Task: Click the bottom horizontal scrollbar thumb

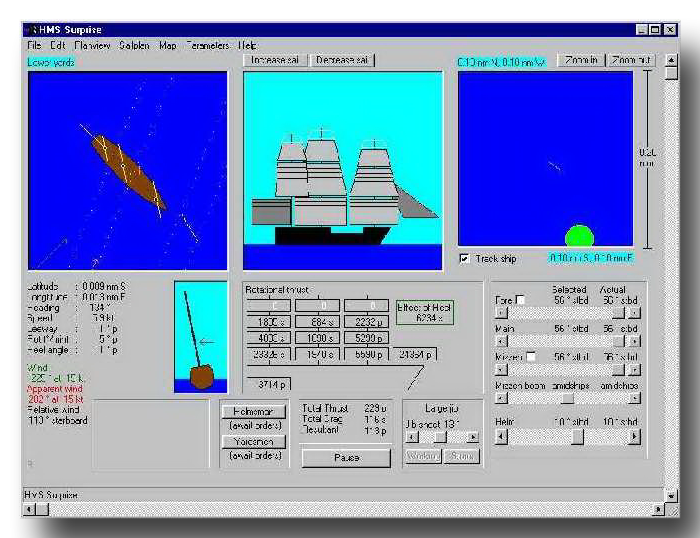Action: [x=42, y=509]
